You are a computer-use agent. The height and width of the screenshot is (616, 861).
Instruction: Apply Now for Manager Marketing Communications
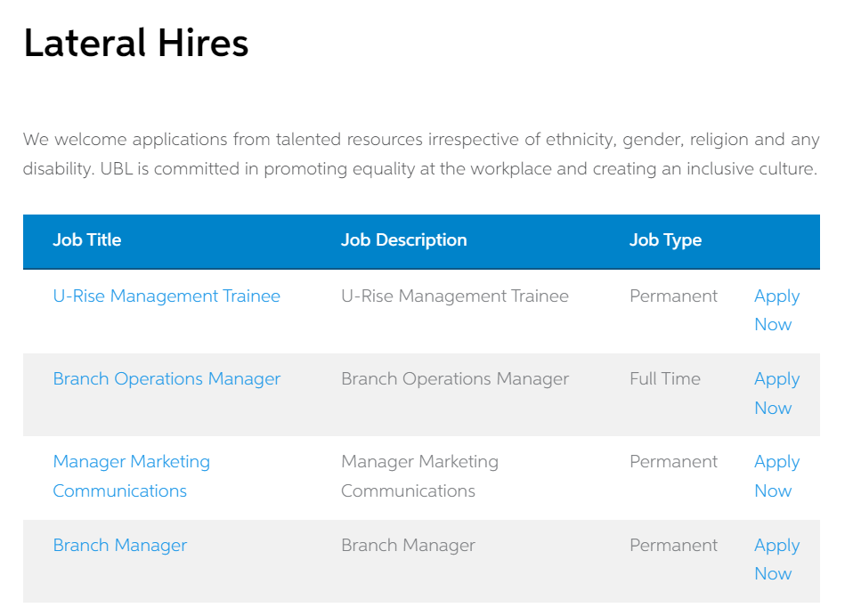(776, 476)
